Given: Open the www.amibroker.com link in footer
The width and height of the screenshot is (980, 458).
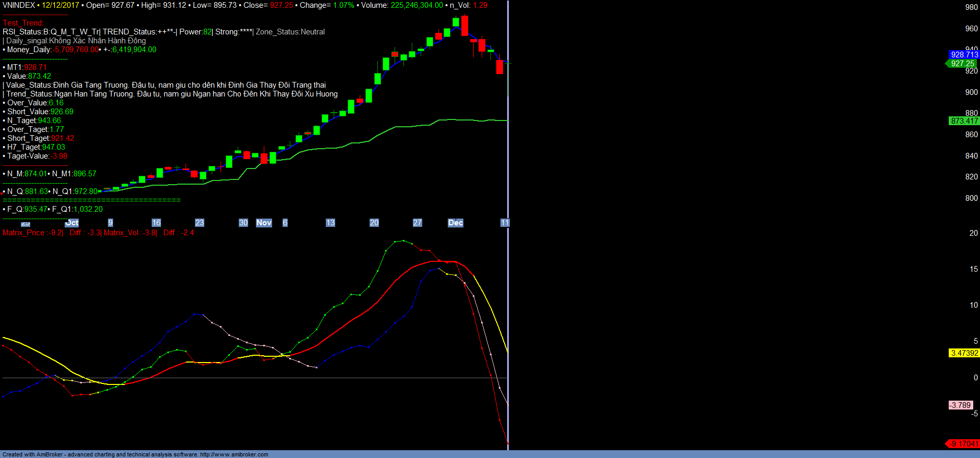Looking at the screenshot, I should pos(234,454).
